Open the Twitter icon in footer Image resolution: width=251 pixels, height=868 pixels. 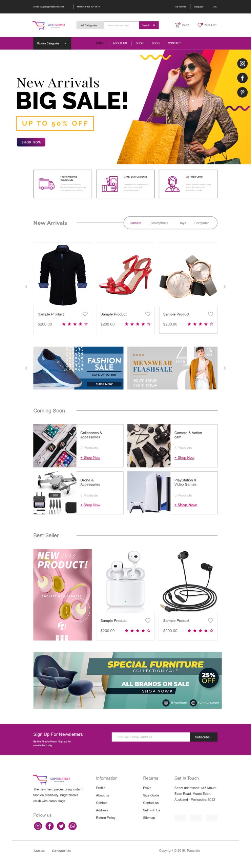click(61, 826)
